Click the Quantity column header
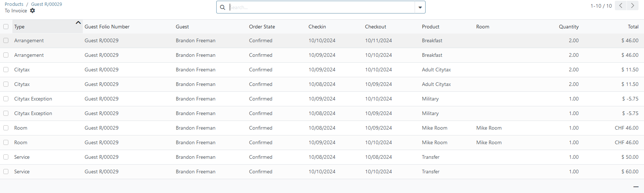Viewport: 644px width, 193px height. pos(569,27)
